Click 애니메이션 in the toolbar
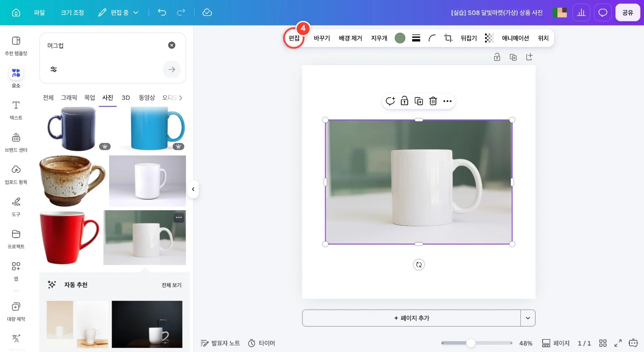Viewport: 644px width, 352px height. [x=515, y=38]
